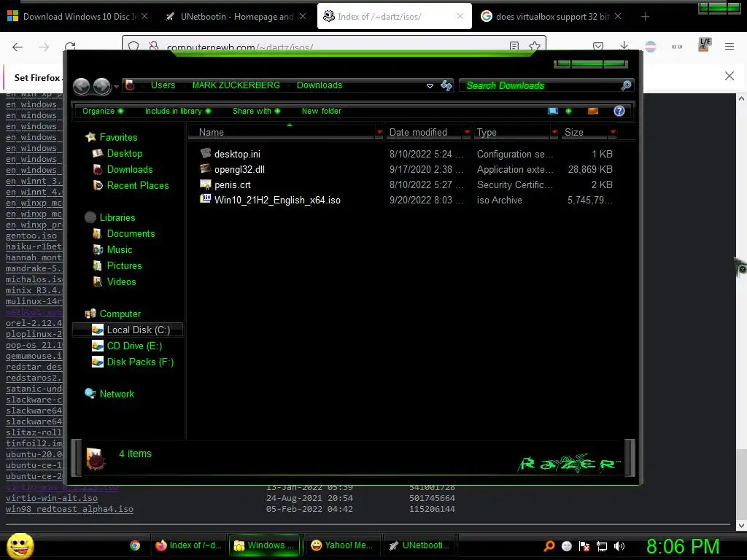747x560 pixels.
Task: Select Libraries in the navigation pane
Action: click(x=117, y=217)
